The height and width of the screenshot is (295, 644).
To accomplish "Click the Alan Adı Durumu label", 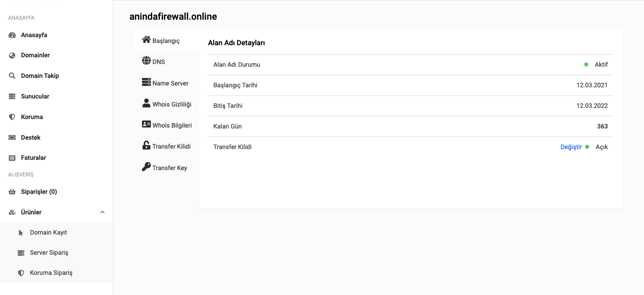I will [x=237, y=64].
